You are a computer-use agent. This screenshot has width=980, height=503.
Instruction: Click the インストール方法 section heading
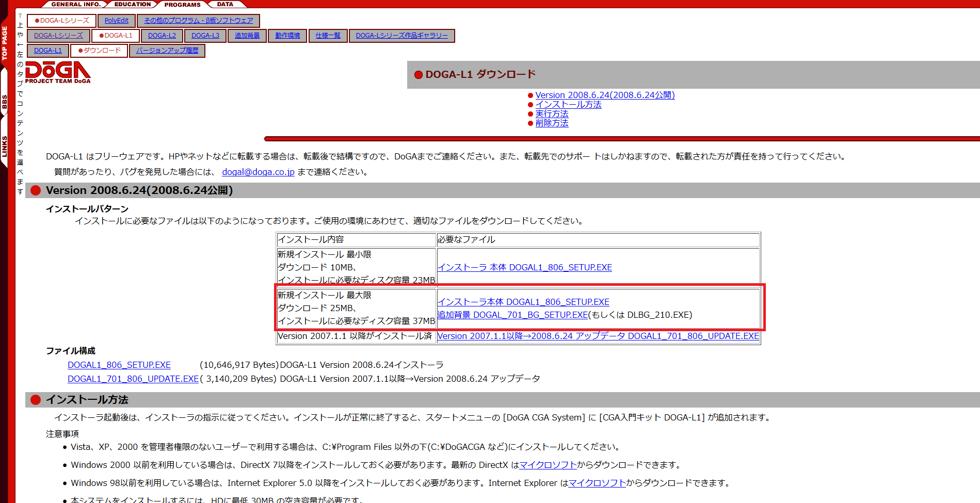[x=87, y=400]
